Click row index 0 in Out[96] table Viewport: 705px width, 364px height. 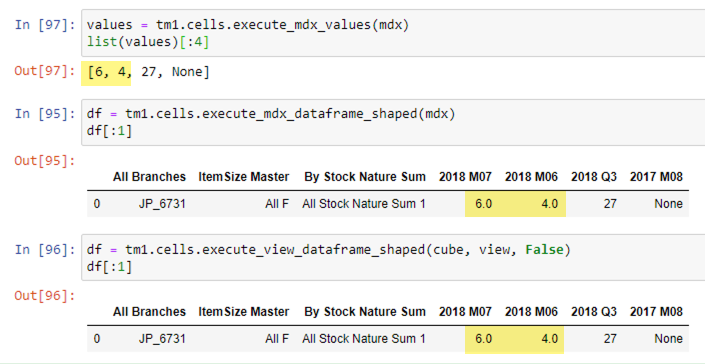tap(97, 339)
